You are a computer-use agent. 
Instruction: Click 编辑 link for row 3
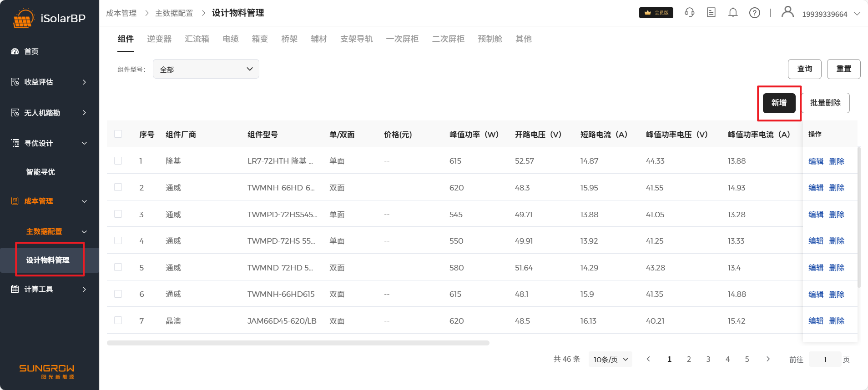point(816,215)
